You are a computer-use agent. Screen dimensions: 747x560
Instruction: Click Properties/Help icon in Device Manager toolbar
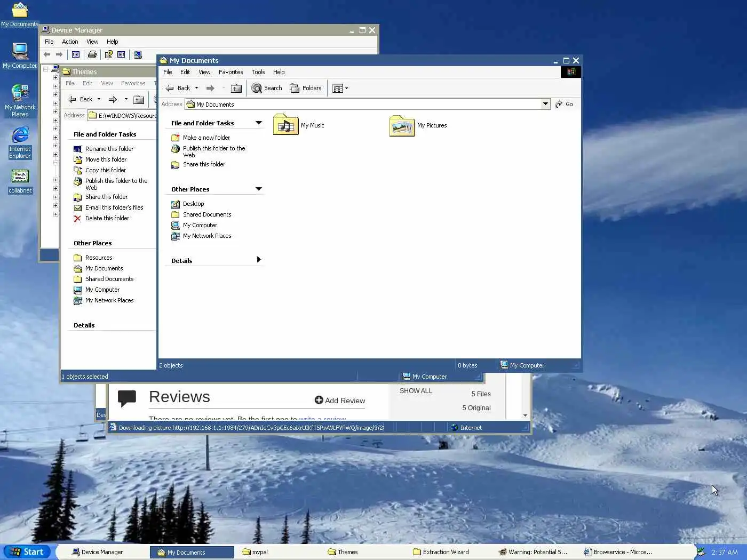click(108, 54)
